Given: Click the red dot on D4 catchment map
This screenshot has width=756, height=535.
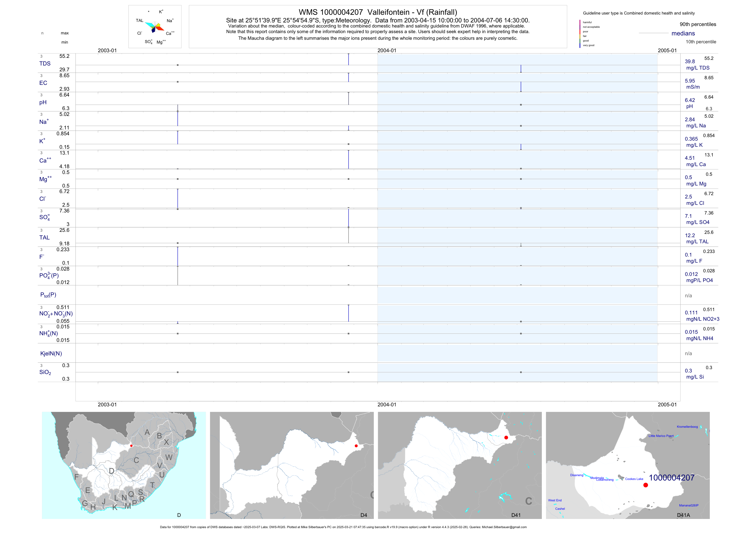Looking at the screenshot, I should coord(356,446).
